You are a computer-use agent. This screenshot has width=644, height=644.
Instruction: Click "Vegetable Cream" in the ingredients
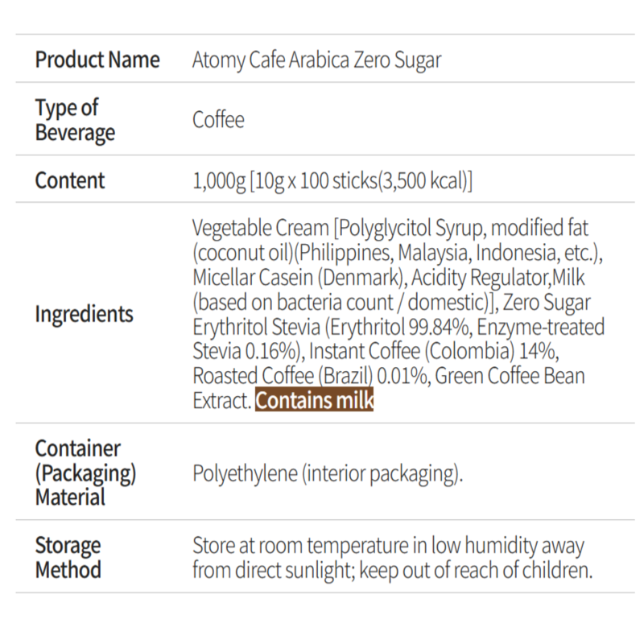click(261, 229)
